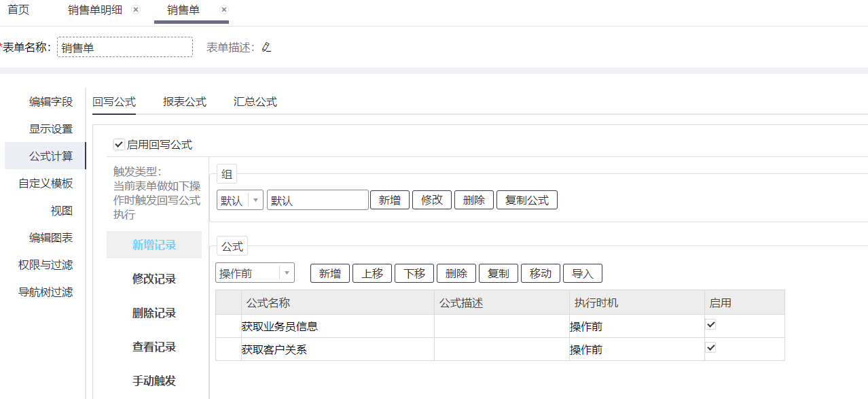868x399 pixels.
Task: Close the 销售单明细 tab
Action: click(x=136, y=10)
